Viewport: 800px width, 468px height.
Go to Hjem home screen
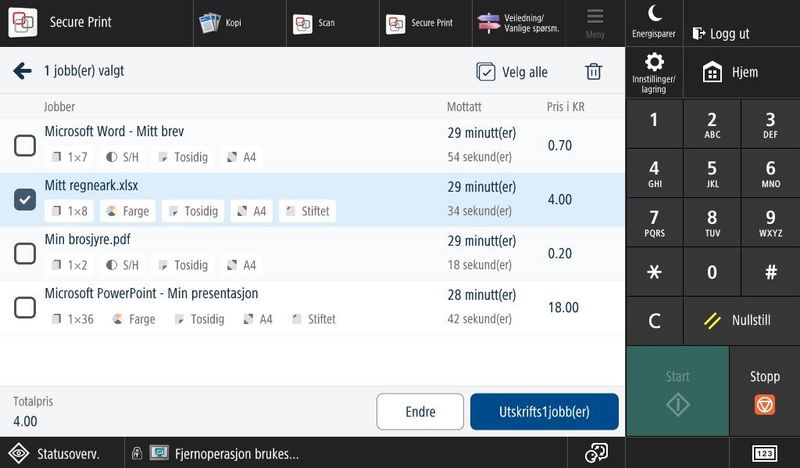[x=741, y=72]
